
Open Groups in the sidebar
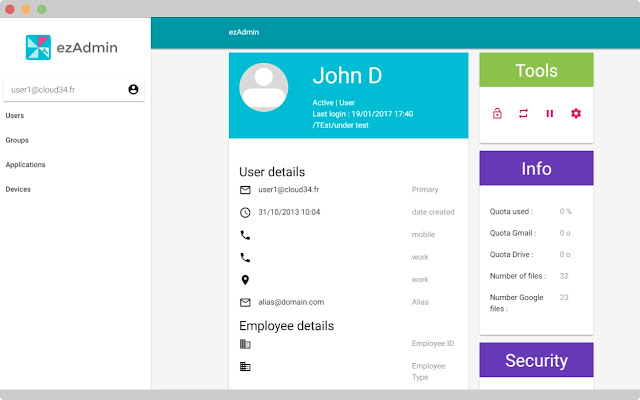click(x=17, y=140)
